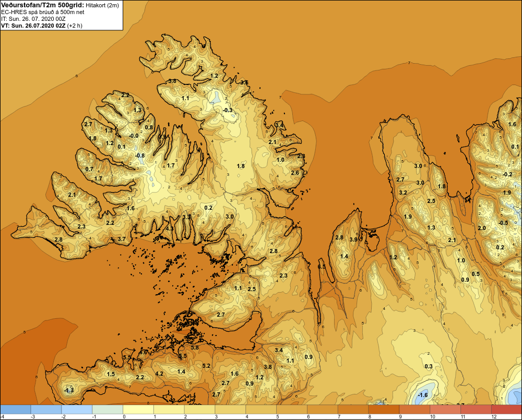Click the '3.2' temperature value
Image resolution: width=522 pixels, height=420 pixels.
point(403,193)
